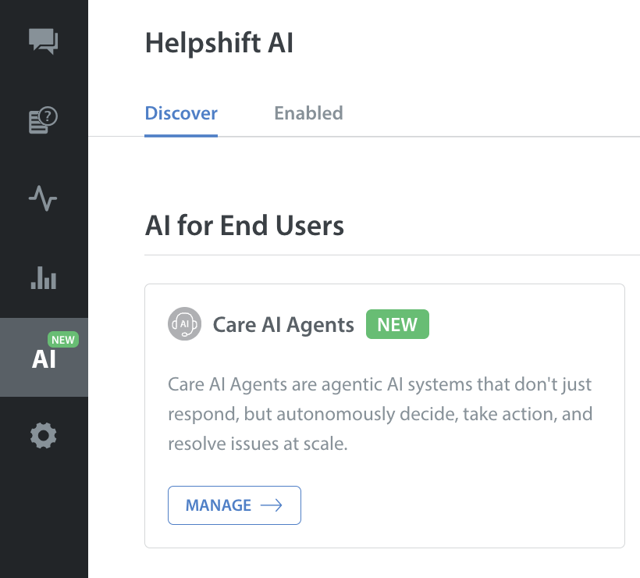
Task: Click the NEW badge on sidebar AI item
Action: click(63, 340)
